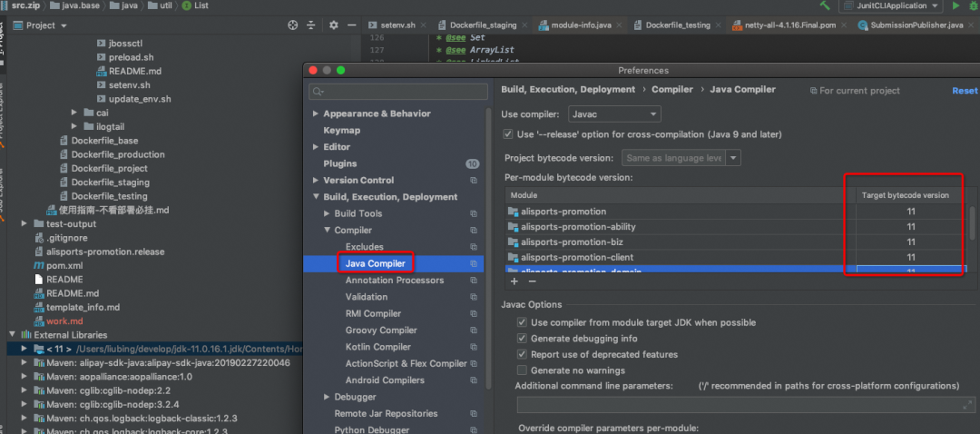Open the Use compiler Javac dropdown

(614, 114)
